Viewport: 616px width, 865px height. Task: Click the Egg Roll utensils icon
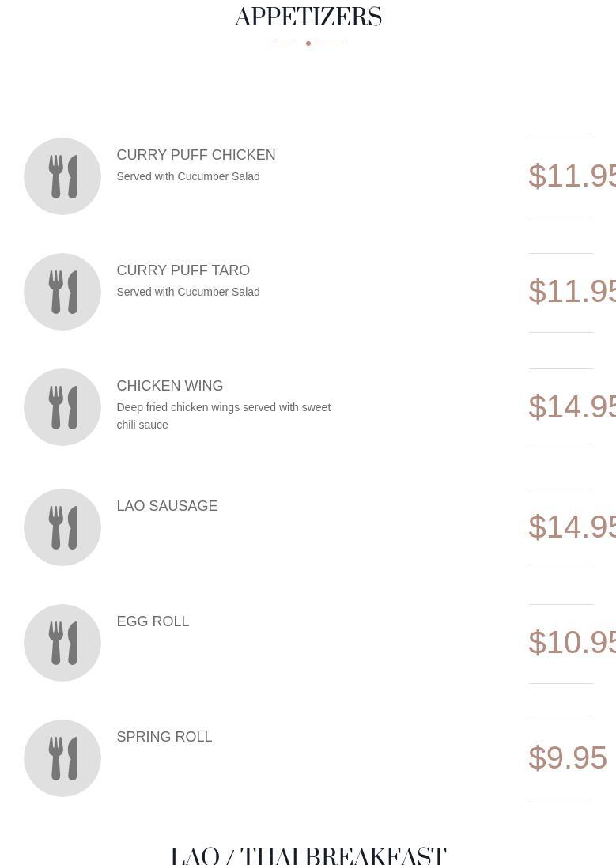62,643
